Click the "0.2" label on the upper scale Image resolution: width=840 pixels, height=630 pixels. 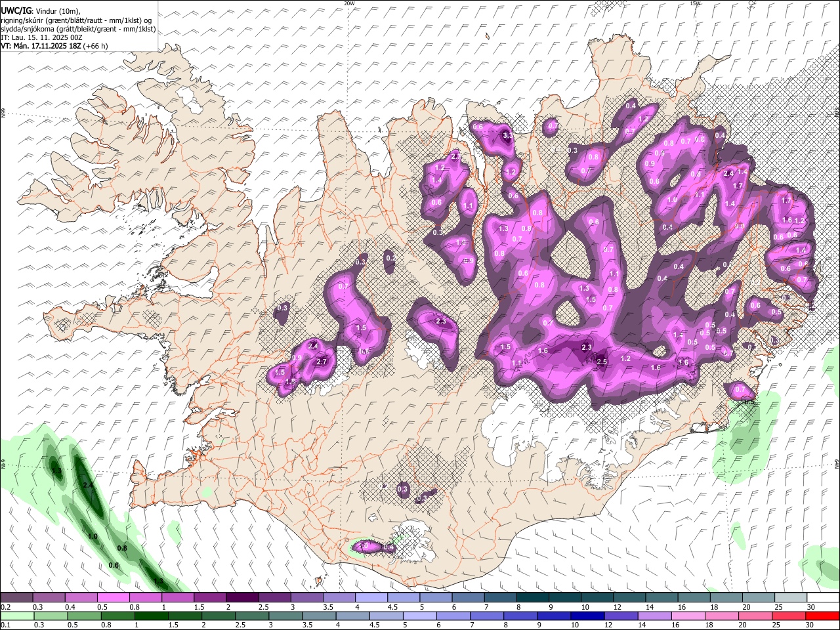pos(5,607)
